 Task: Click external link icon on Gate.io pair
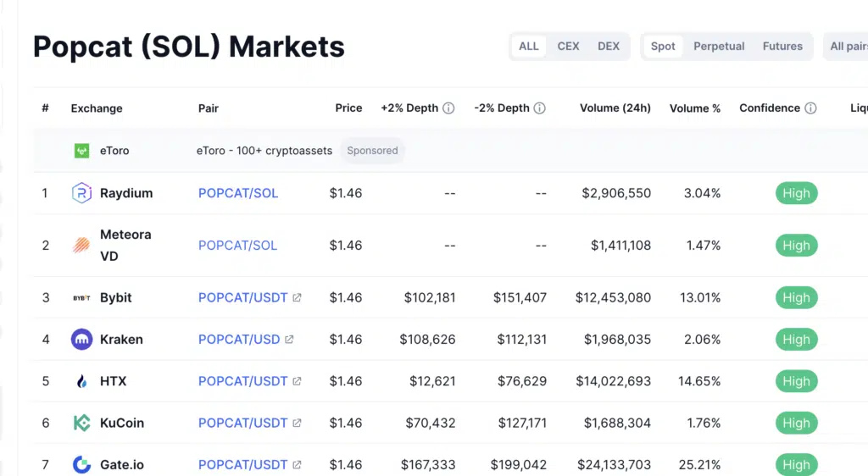297,464
